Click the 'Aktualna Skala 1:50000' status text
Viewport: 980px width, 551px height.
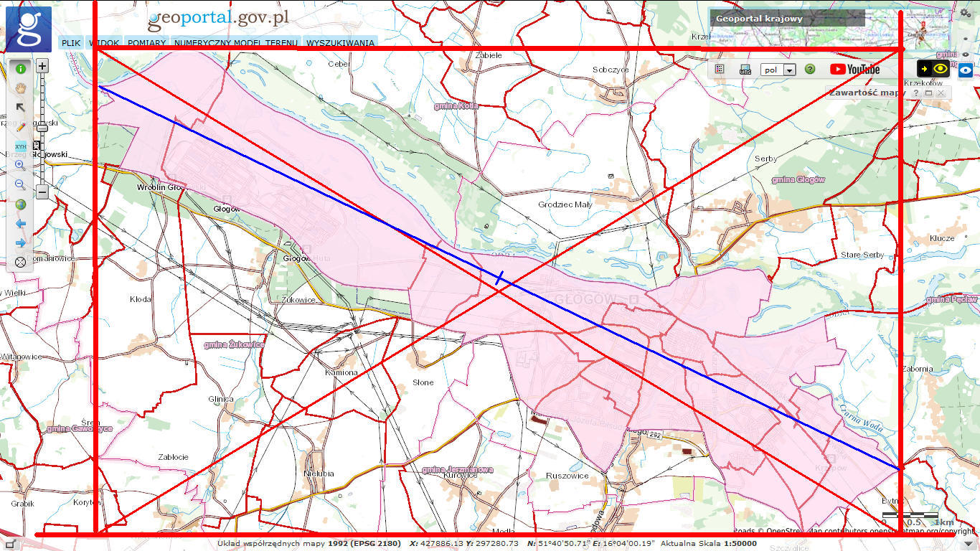(x=708, y=543)
